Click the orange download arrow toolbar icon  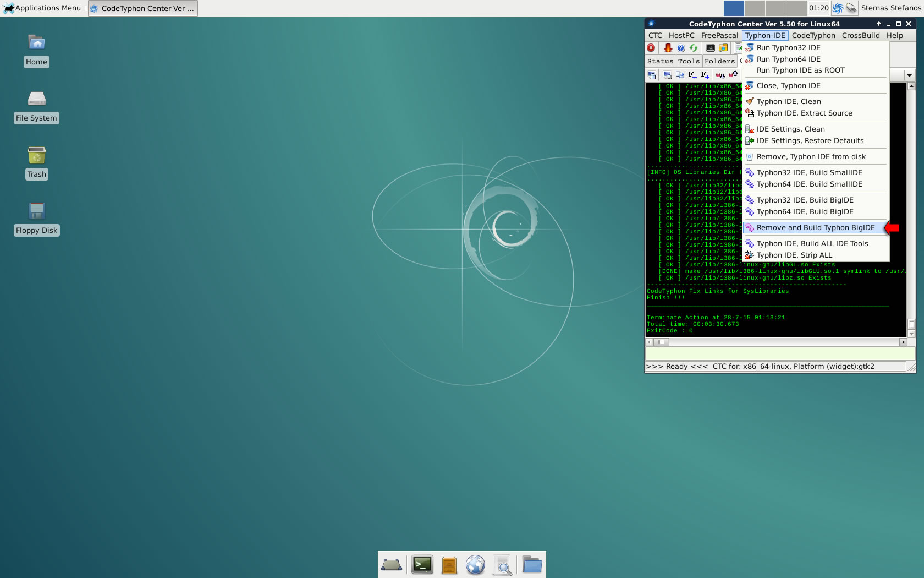668,48
